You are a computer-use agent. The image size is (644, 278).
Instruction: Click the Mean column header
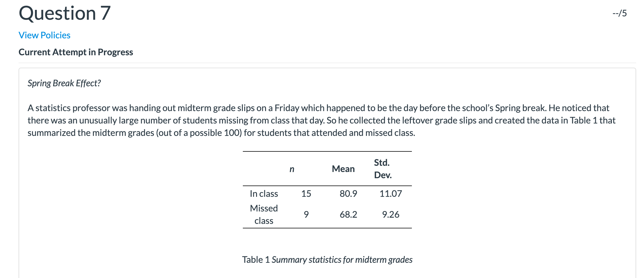343,169
